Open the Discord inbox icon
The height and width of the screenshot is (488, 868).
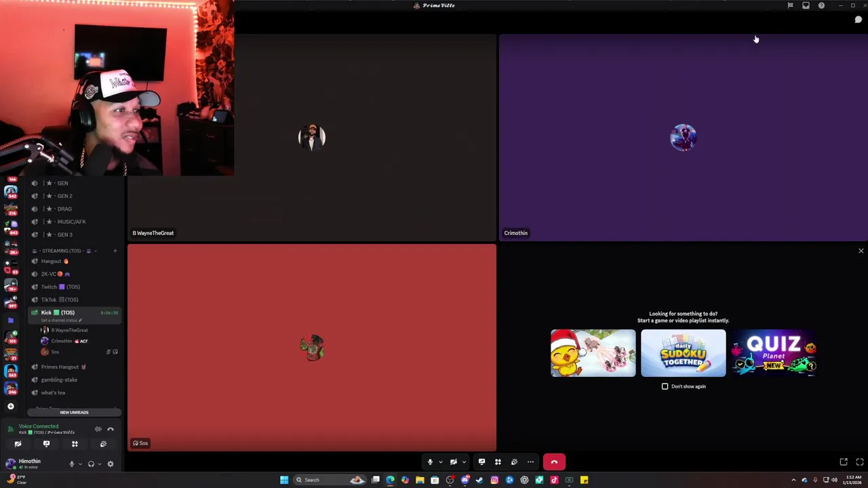[x=806, y=5]
